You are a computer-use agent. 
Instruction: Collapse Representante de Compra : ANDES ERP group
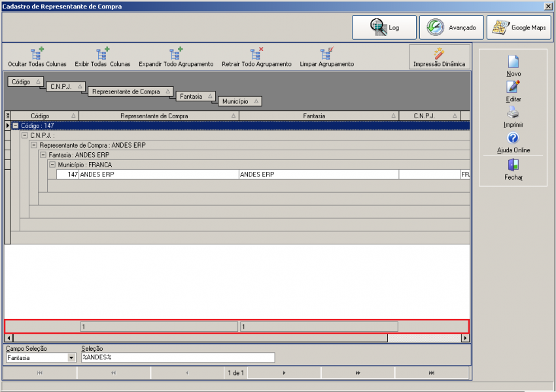coord(34,145)
